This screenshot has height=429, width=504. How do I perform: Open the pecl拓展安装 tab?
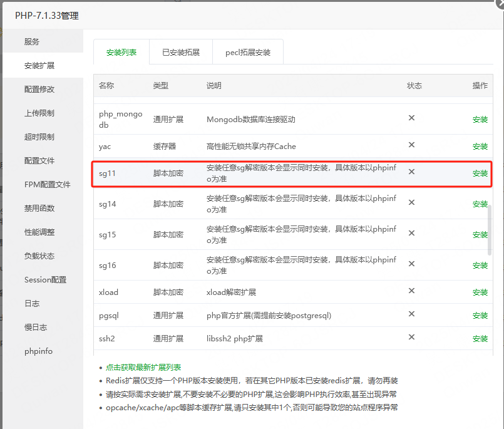tap(247, 53)
